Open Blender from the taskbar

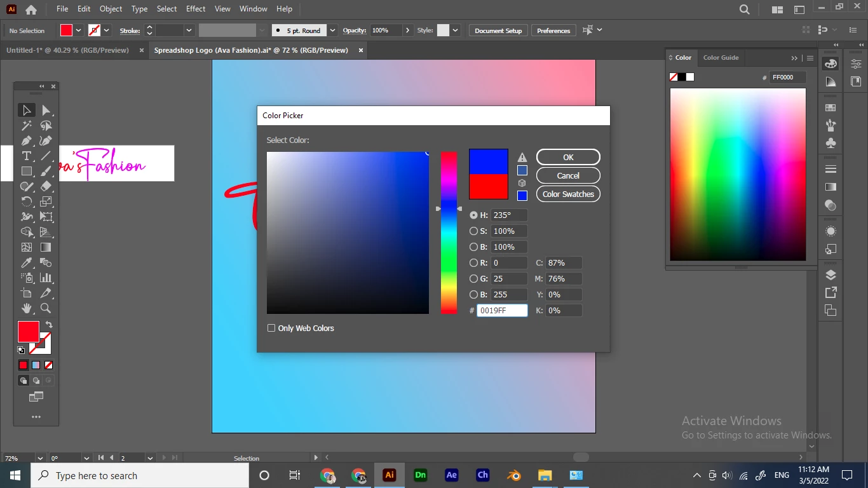click(513, 475)
